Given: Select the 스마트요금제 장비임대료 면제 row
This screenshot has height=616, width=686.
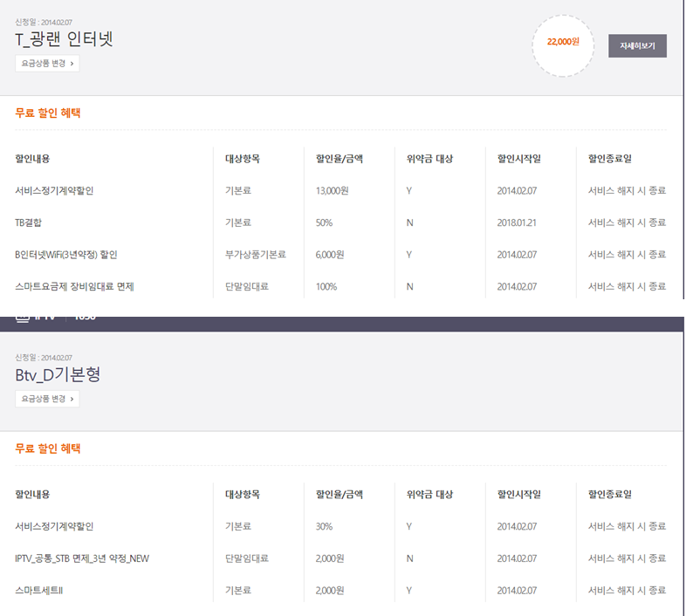Looking at the screenshot, I should coord(74,286).
